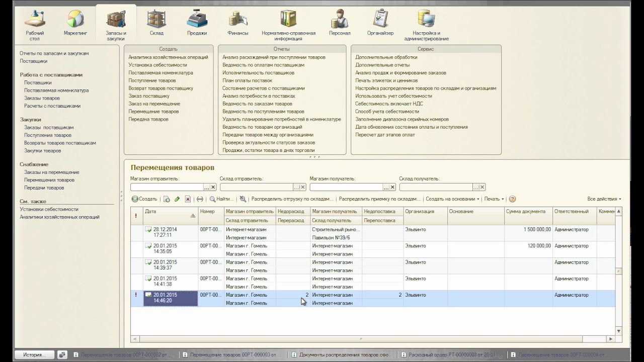This screenshot has height=362, width=644.
Task: Open Нормативно-справочная информация folders icon
Action: click(288, 24)
